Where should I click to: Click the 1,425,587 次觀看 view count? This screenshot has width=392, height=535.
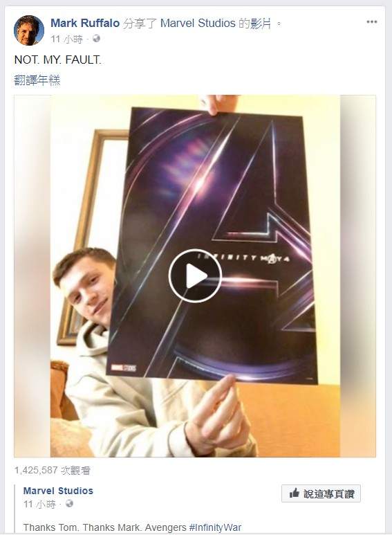(x=52, y=471)
